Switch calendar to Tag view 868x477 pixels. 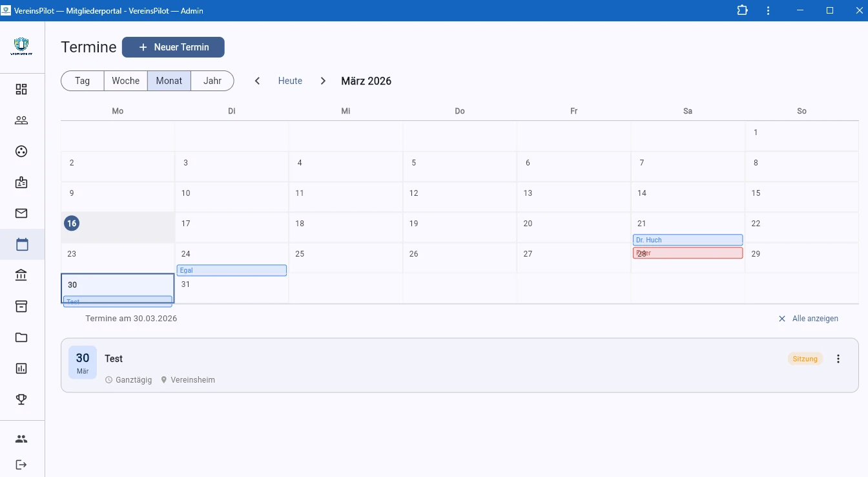click(x=83, y=81)
